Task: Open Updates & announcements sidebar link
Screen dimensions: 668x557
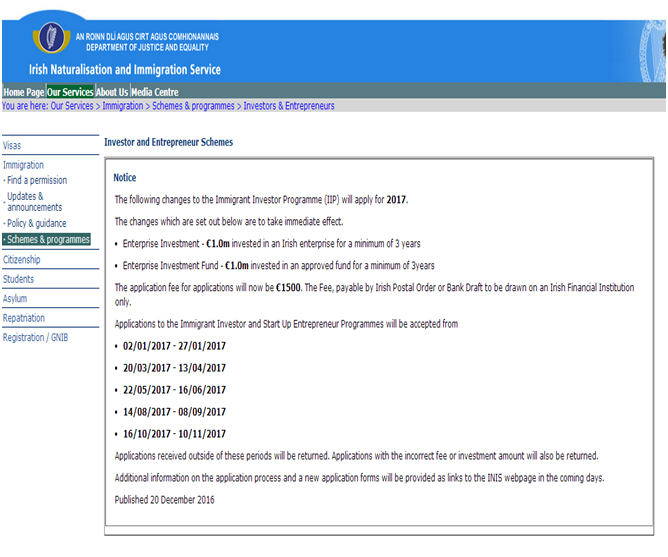Action: pos(36,202)
